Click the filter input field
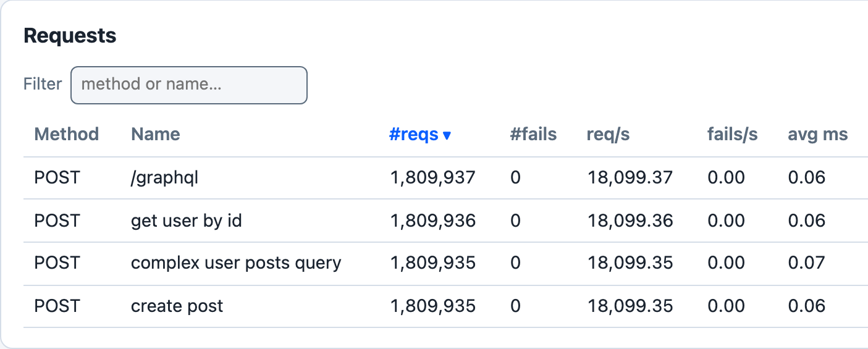 [x=189, y=85]
